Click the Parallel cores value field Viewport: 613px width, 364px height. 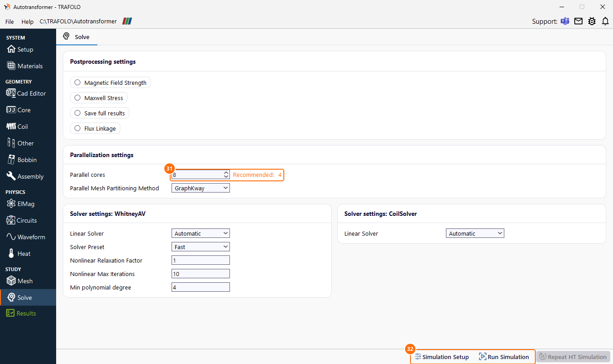197,175
